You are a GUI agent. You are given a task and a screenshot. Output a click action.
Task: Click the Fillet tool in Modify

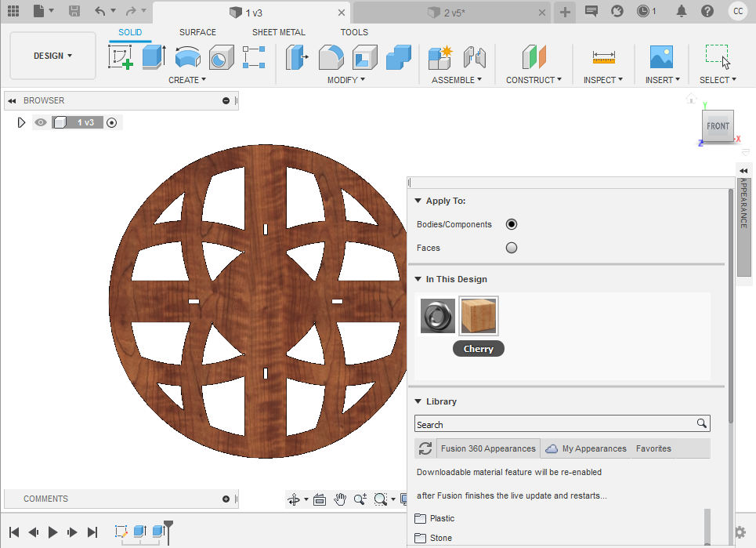point(331,57)
